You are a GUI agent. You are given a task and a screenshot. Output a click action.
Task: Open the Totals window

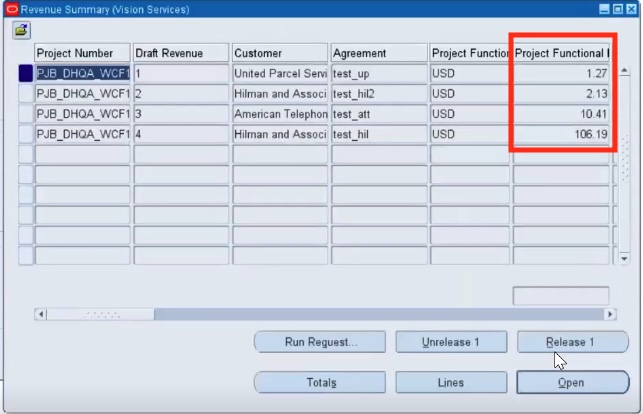point(320,382)
